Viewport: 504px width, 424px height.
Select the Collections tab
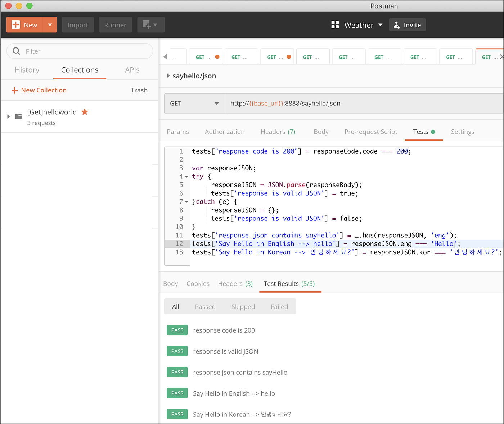coord(80,70)
